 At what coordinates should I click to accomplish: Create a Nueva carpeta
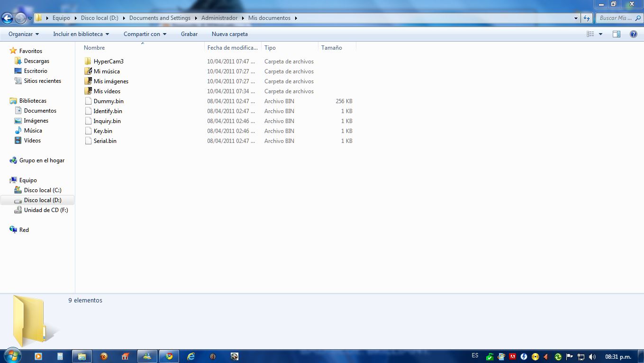click(x=230, y=34)
